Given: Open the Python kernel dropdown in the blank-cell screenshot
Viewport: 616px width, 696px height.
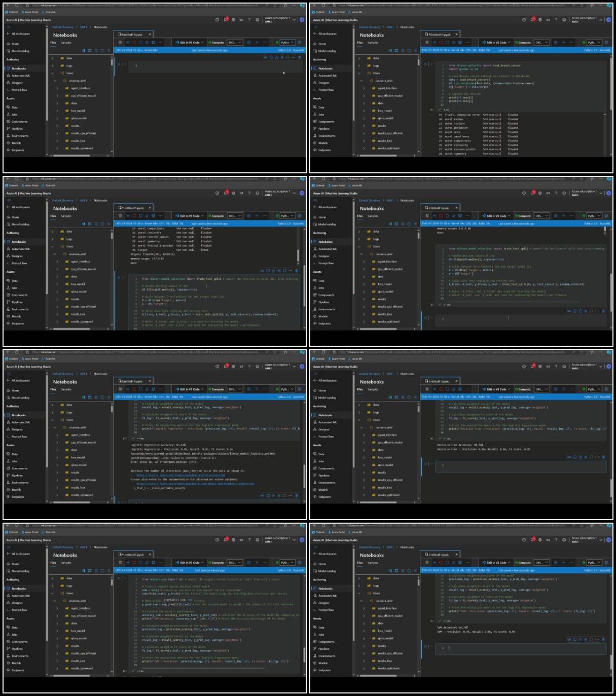Looking at the screenshot, I should (287, 43).
